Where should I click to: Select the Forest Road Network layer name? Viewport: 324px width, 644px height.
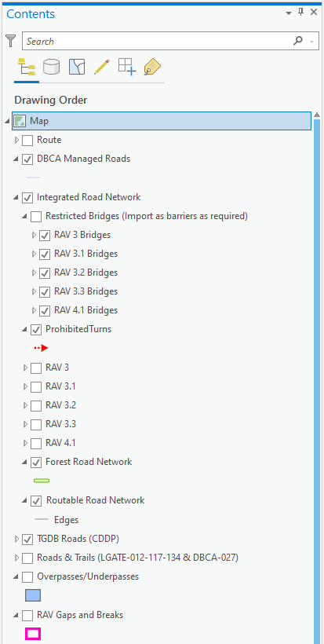89,462
